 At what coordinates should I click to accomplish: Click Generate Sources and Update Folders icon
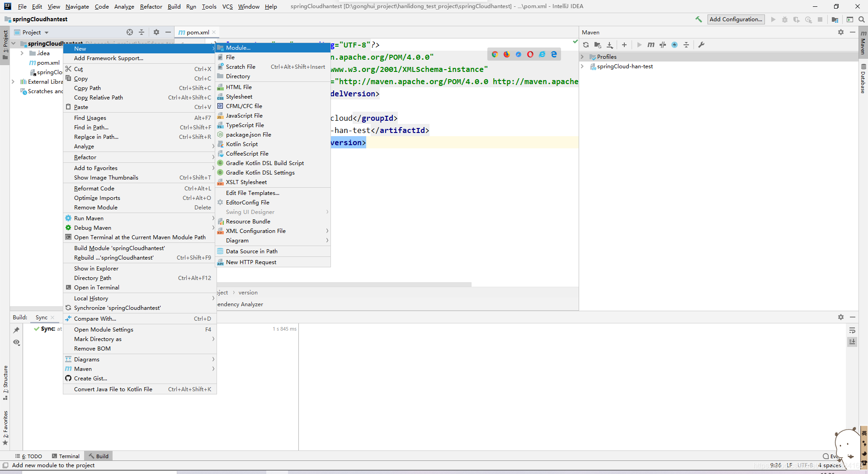(x=598, y=45)
